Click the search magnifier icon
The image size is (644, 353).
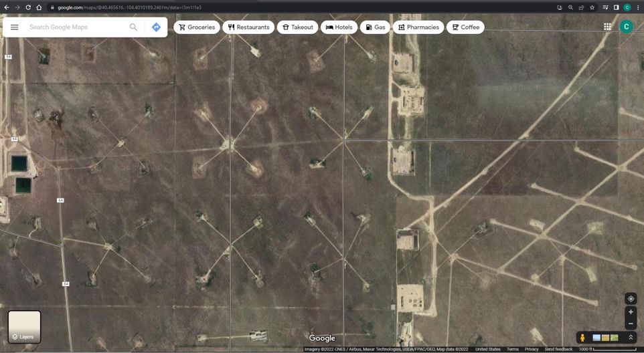click(133, 27)
